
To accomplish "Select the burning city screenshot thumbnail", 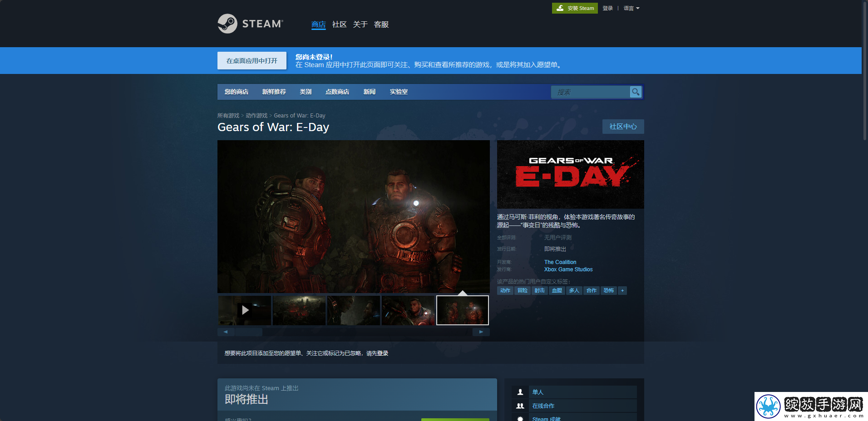I will click(x=299, y=310).
